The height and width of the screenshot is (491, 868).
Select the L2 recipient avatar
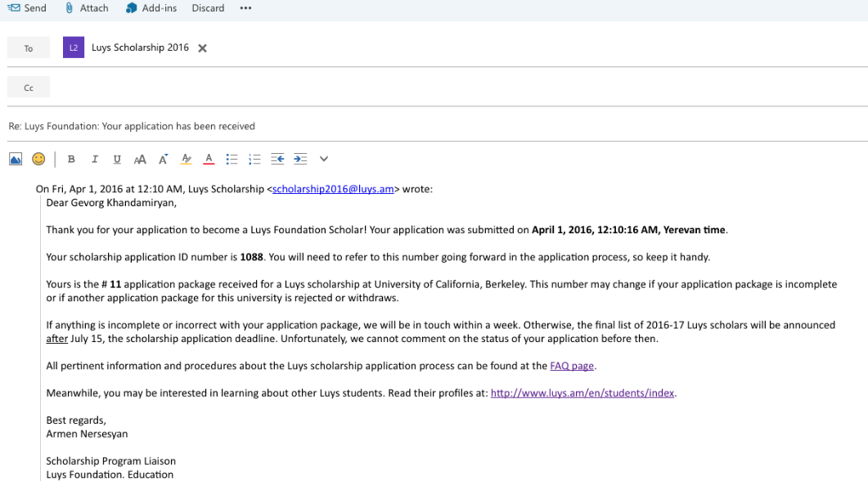(x=74, y=47)
